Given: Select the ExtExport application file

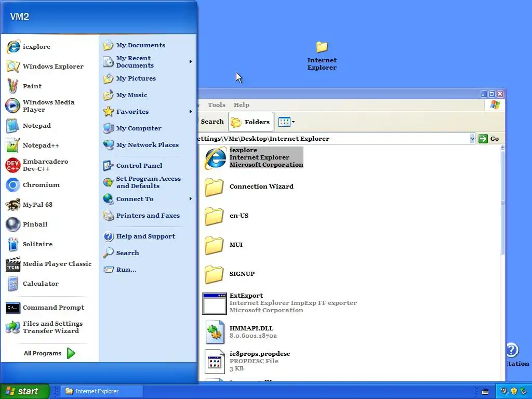Looking at the screenshot, I should [280, 303].
